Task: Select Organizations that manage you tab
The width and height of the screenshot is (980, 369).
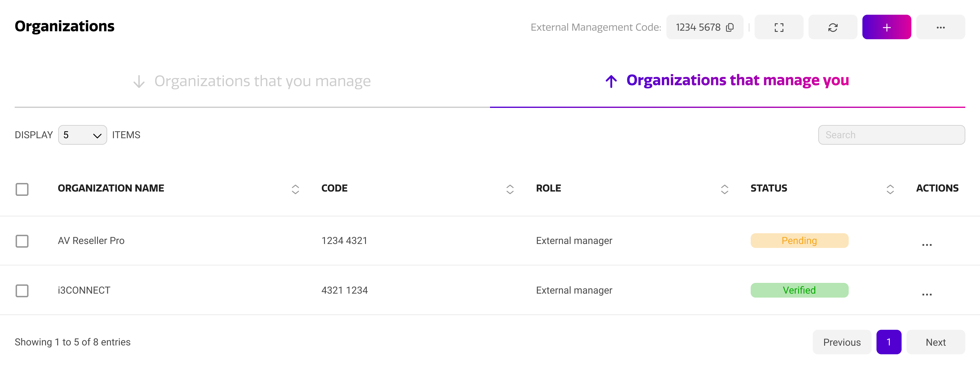Action: (727, 80)
